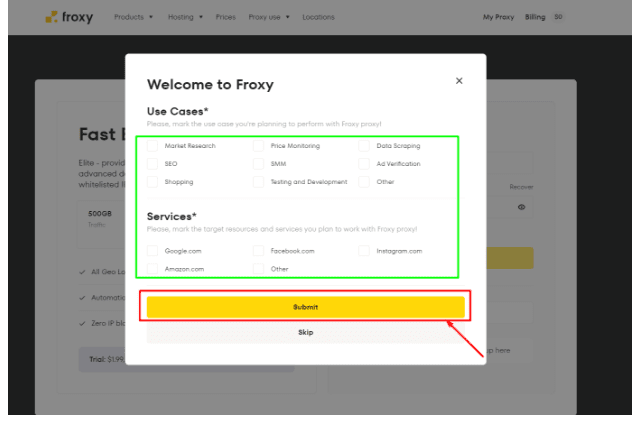Select Testing and Development checkbox

(x=258, y=182)
